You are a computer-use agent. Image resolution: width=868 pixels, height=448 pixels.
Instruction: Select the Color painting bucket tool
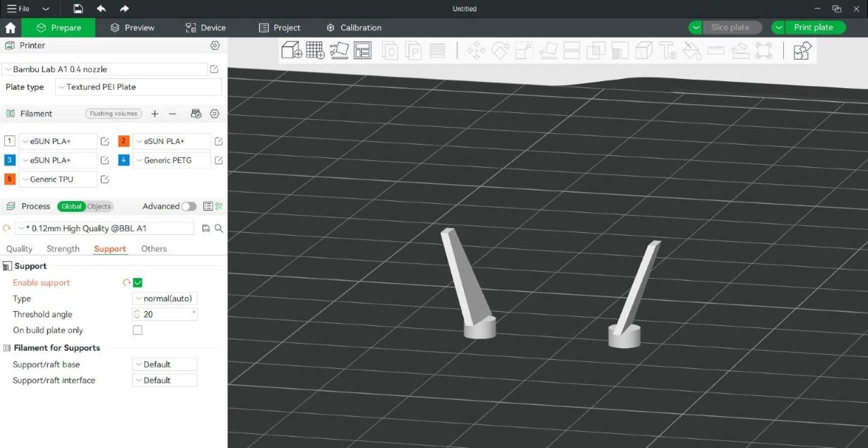click(692, 50)
